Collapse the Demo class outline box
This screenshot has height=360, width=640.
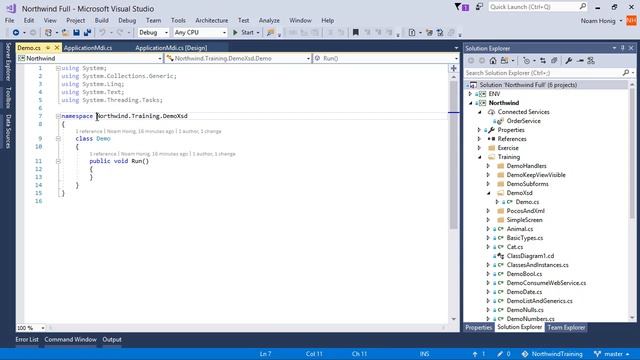(58, 139)
